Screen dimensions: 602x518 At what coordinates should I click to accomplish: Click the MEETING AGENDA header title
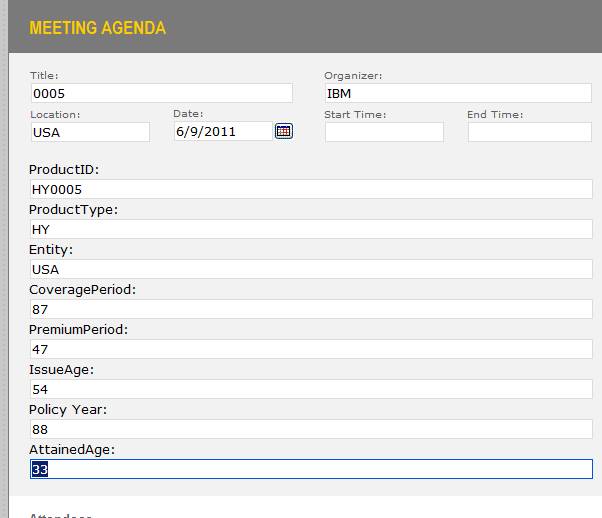[98, 28]
